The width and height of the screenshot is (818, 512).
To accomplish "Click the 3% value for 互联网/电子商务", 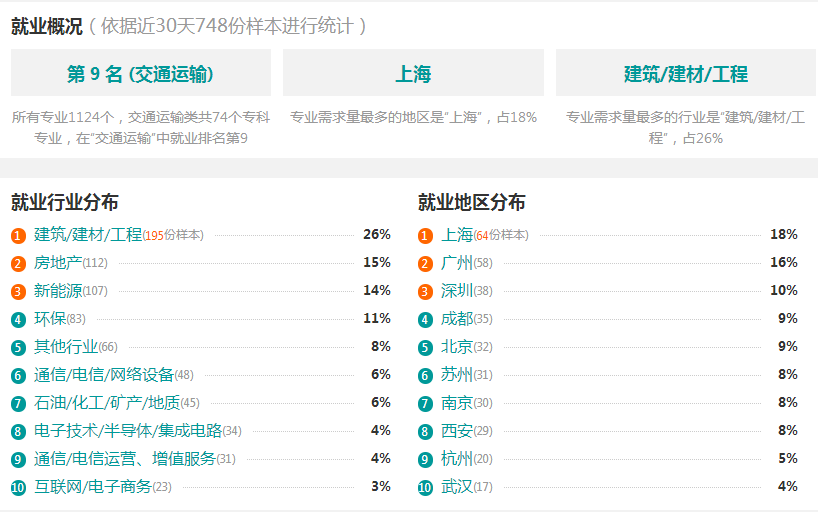I will coord(381,486).
